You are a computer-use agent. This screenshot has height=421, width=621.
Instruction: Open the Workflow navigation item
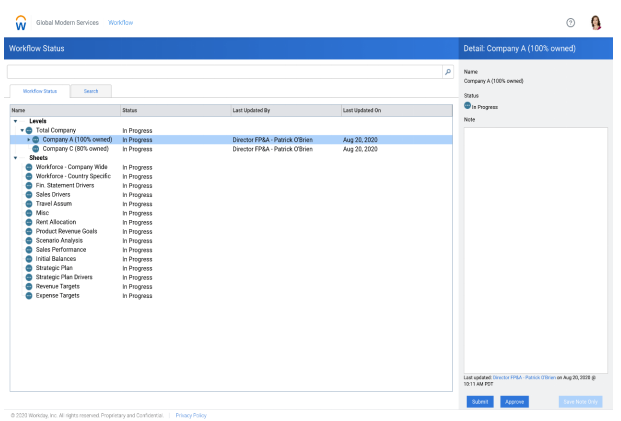[121, 23]
